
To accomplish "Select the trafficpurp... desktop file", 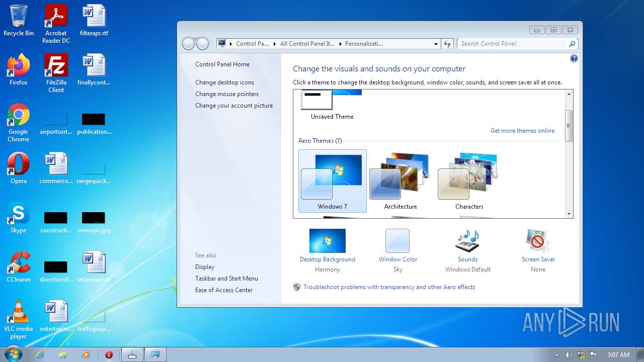I will (x=94, y=322).
